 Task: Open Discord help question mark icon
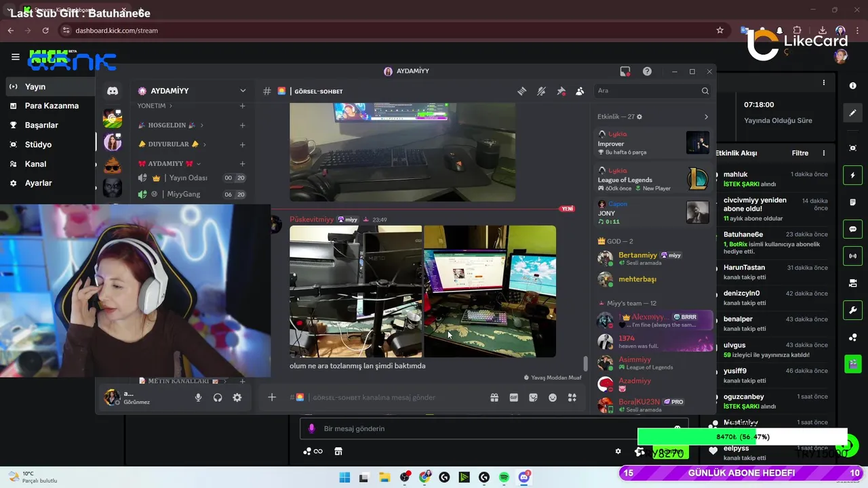pyautogui.click(x=647, y=71)
